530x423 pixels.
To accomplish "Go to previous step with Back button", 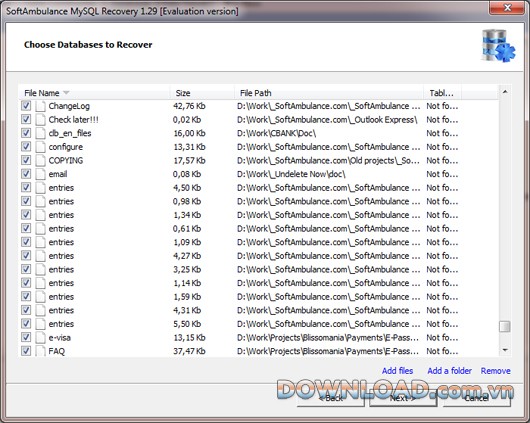I will (331, 398).
